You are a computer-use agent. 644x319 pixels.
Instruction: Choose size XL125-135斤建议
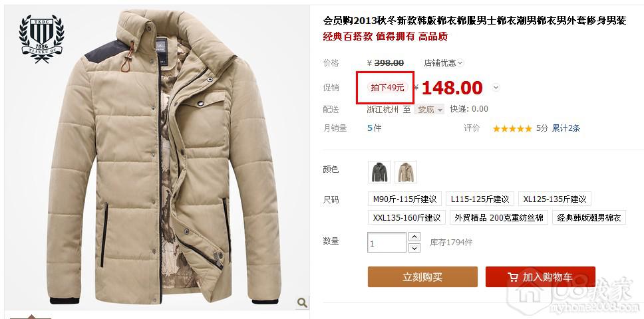[555, 199]
